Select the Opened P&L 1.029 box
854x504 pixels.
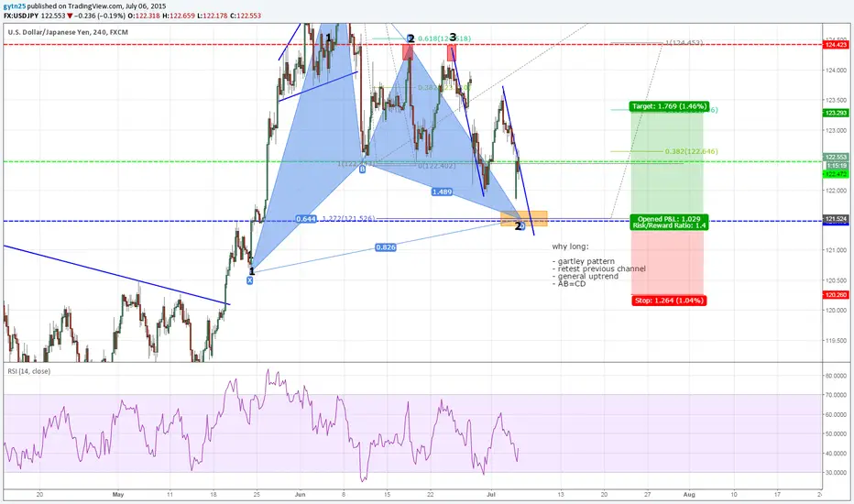pos(670,223)
